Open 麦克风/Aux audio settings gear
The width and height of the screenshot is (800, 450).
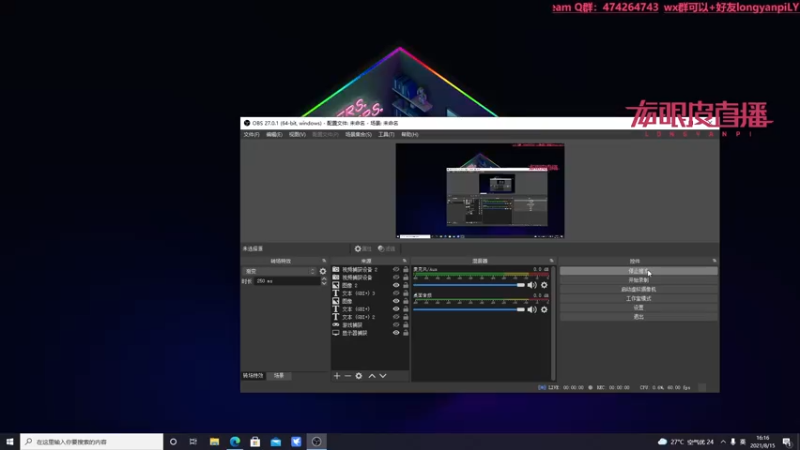click(x=544, y=285)
